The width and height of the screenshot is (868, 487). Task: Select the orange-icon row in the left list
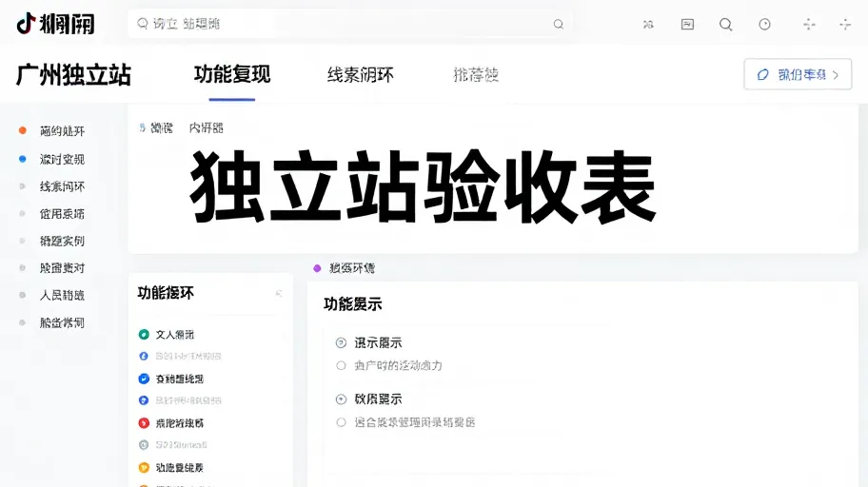(171, 468)
